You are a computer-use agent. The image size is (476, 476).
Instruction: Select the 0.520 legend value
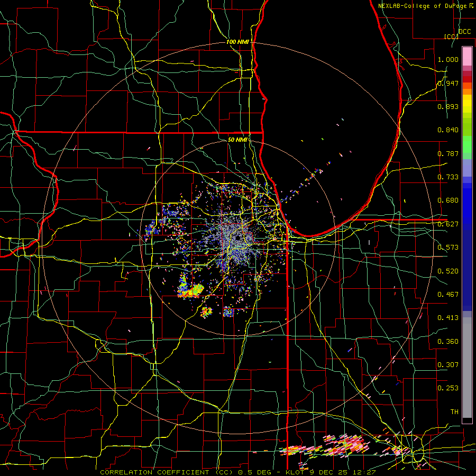click(448, 271)
